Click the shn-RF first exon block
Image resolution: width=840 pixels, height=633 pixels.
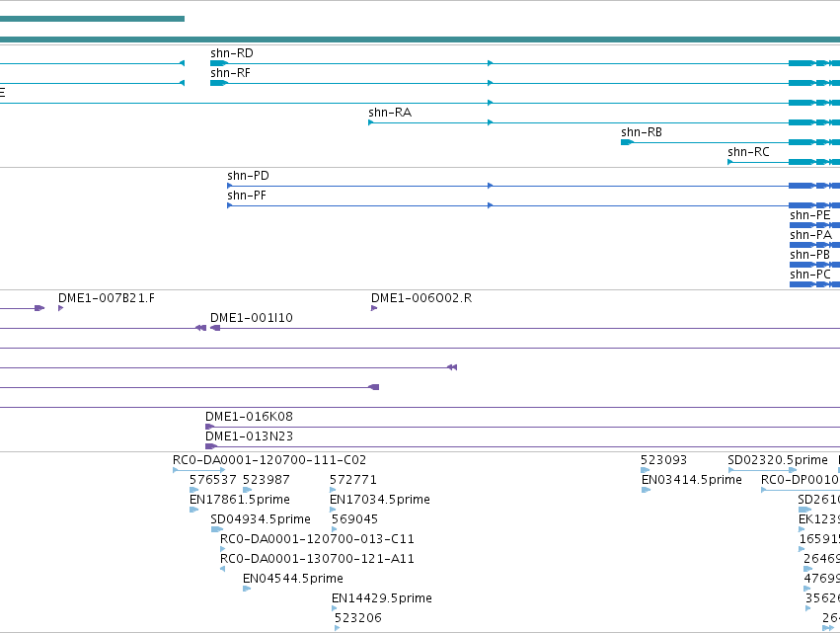pos(219,83)
